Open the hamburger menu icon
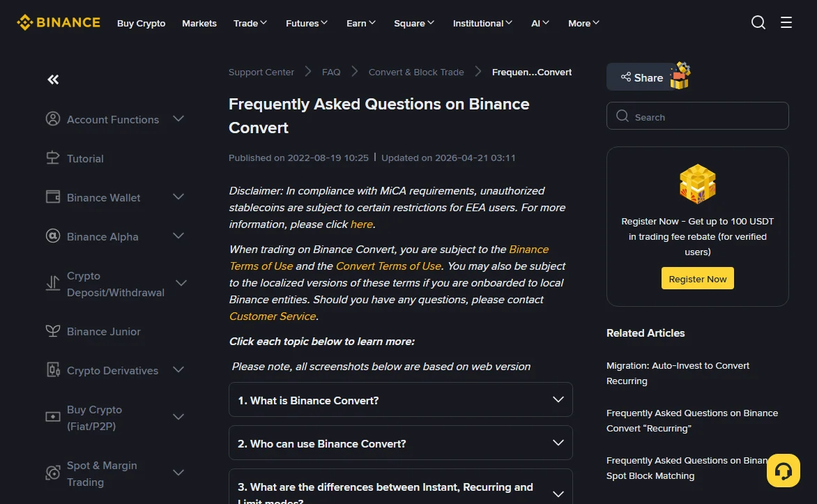Screen dimensions: 817x504 click(x=786, y=22)
